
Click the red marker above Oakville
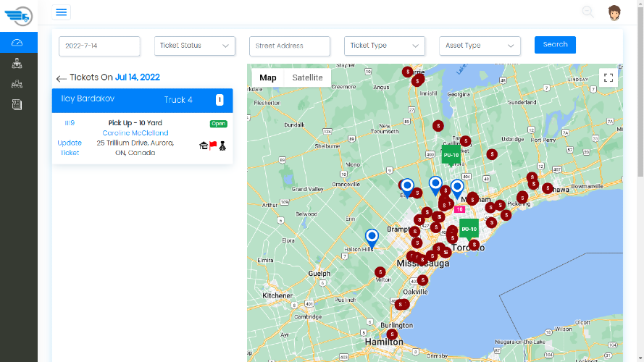422,280
